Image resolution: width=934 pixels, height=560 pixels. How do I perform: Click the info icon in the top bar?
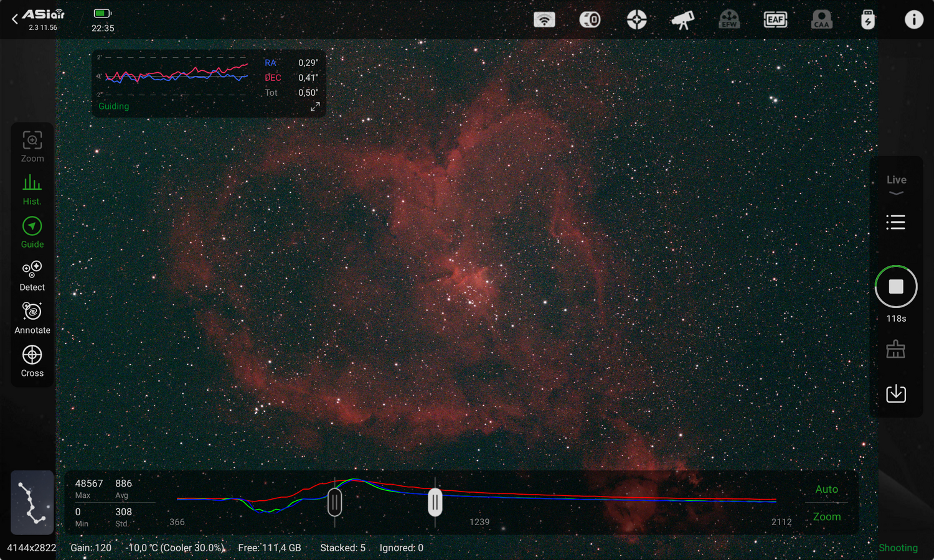click(913, 19)
